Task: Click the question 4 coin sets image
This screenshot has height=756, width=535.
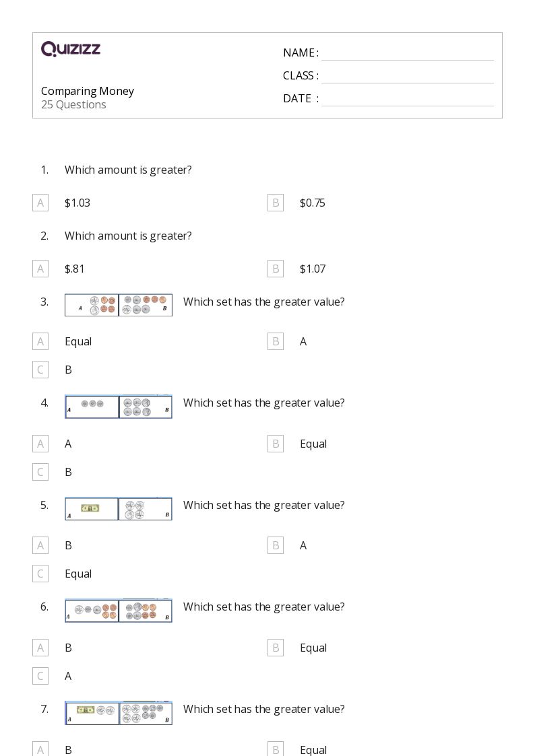Action: click(119, 407)
